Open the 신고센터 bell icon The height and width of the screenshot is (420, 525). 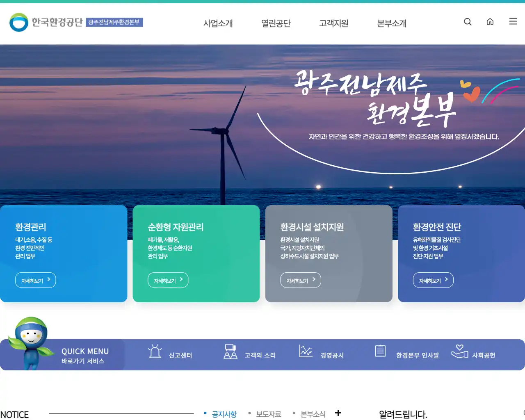point(155,351)
